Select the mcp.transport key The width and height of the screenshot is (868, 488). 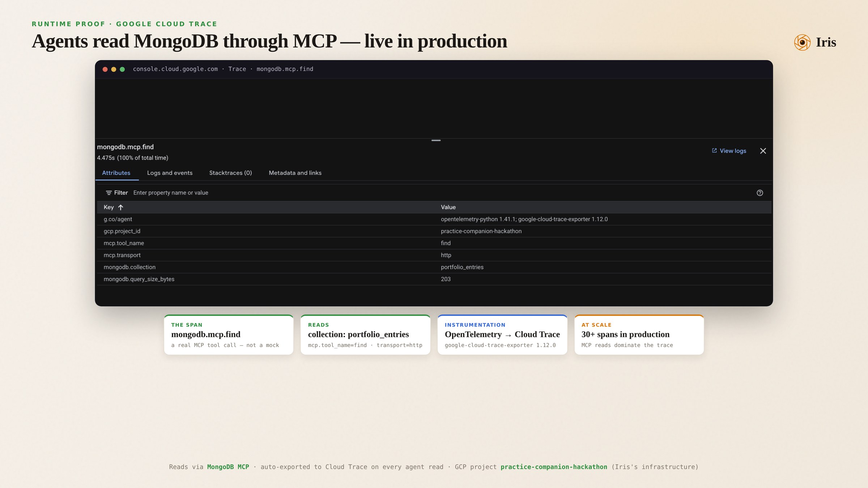click(x=122, y=255)
